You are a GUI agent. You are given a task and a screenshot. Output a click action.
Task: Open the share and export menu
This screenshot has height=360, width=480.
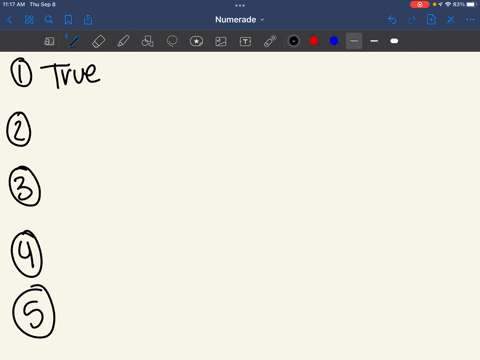pyautogui.click(x=88, y=20)
